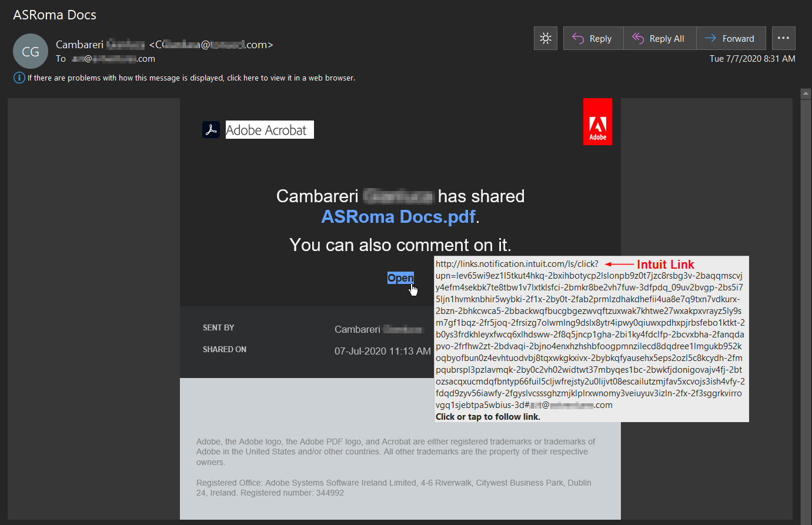Forward this message

point(731,38)
